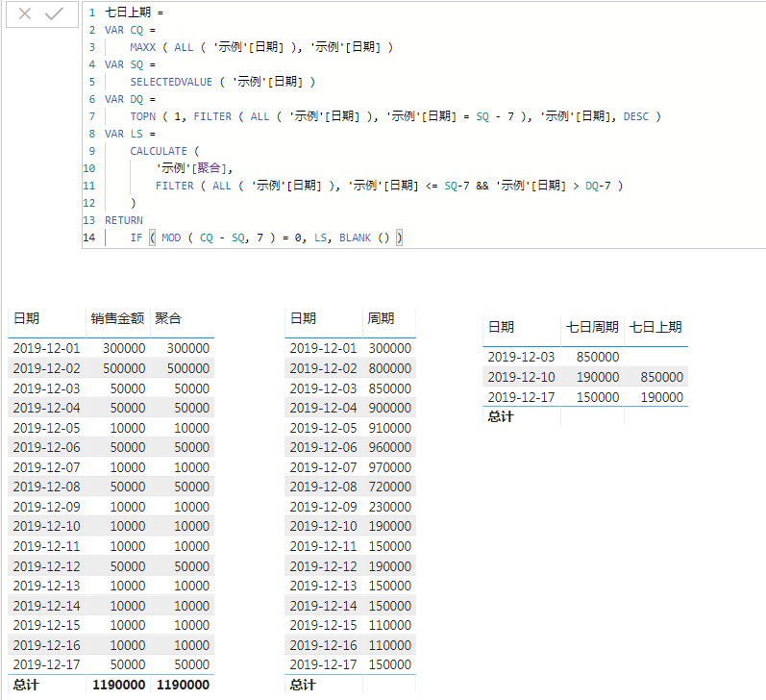Click 聚合 value 500000 for 2019-12-02

point(188,368)
